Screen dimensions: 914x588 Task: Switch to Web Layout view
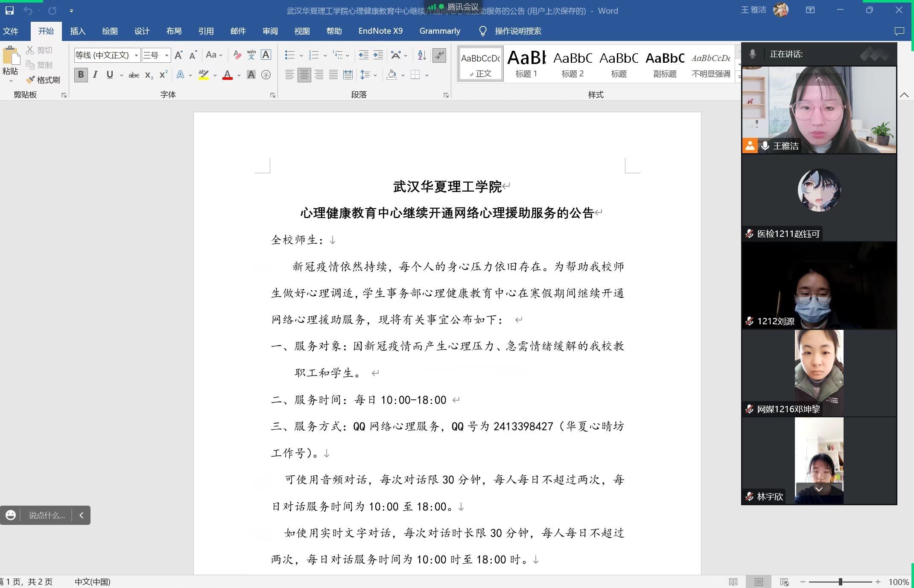[784, 582]
